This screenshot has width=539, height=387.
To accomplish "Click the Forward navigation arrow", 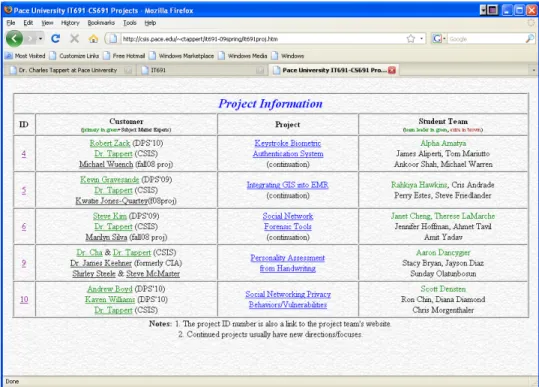I will point(30,38).
